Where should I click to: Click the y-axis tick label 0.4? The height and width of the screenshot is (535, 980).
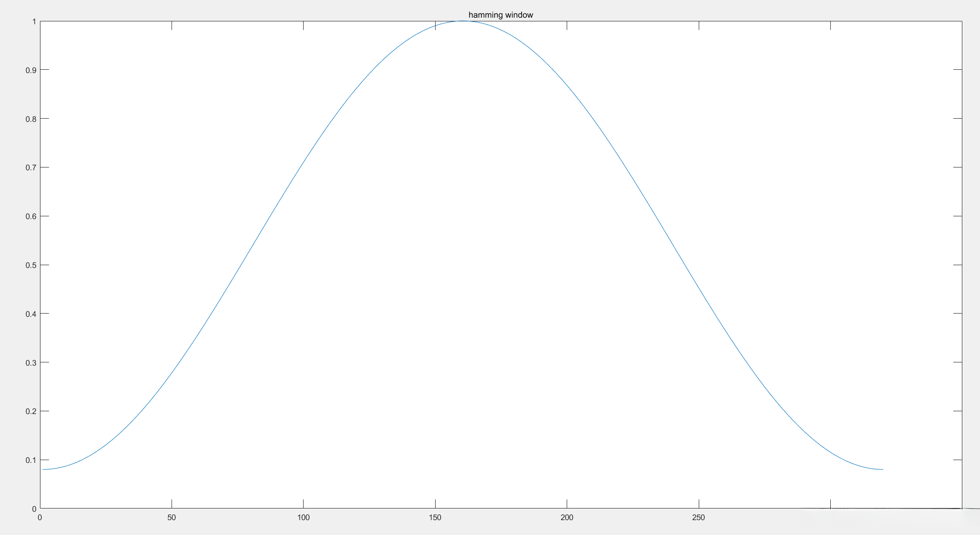pyautogui.click(x=31, y=314)
